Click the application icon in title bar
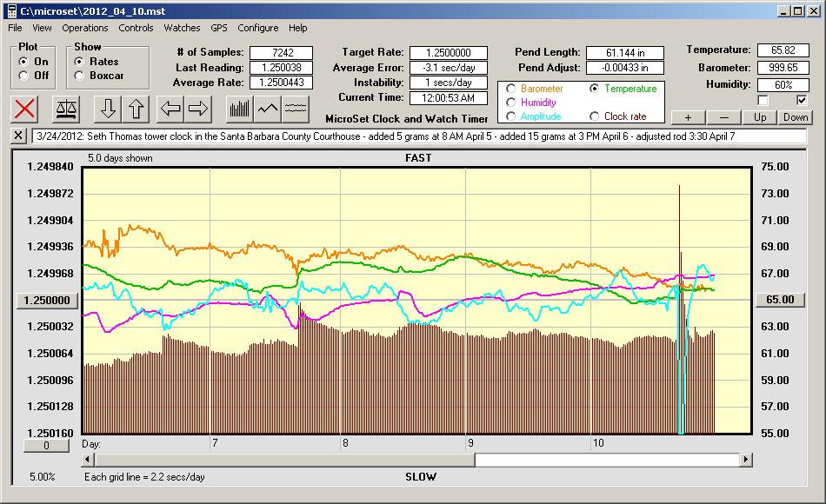 coord(11,11)
